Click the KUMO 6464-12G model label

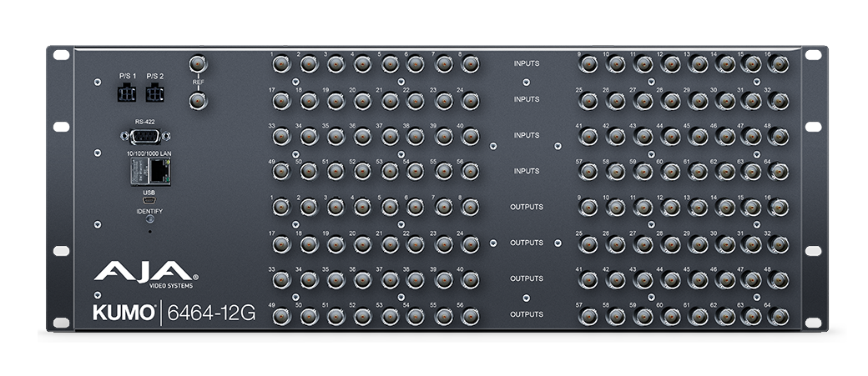click(174, 313)
